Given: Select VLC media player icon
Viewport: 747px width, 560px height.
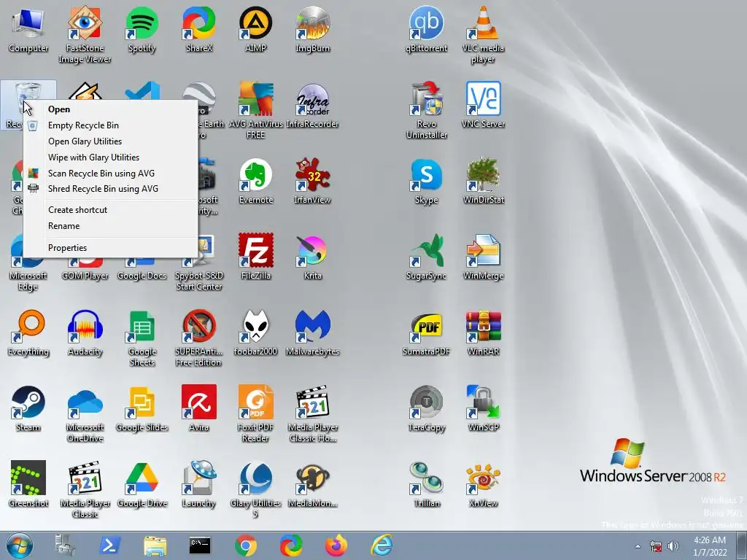Looking at the screenshot, I should 483,34.
